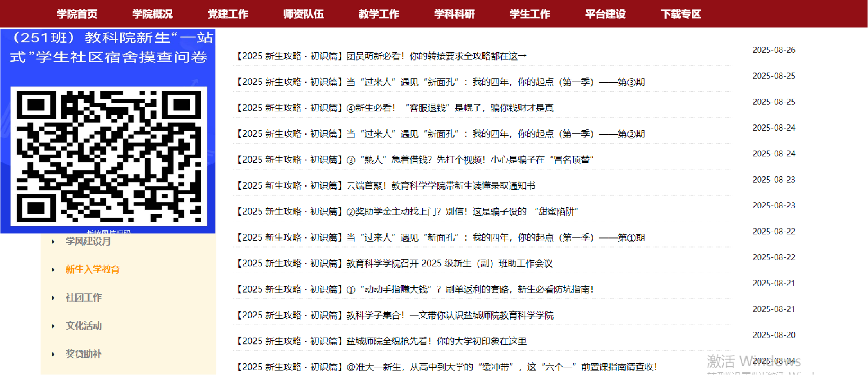868x375 pixels.
Task: Click the arrow bullet beside 新生入学教育
Action: click(53, 270)
